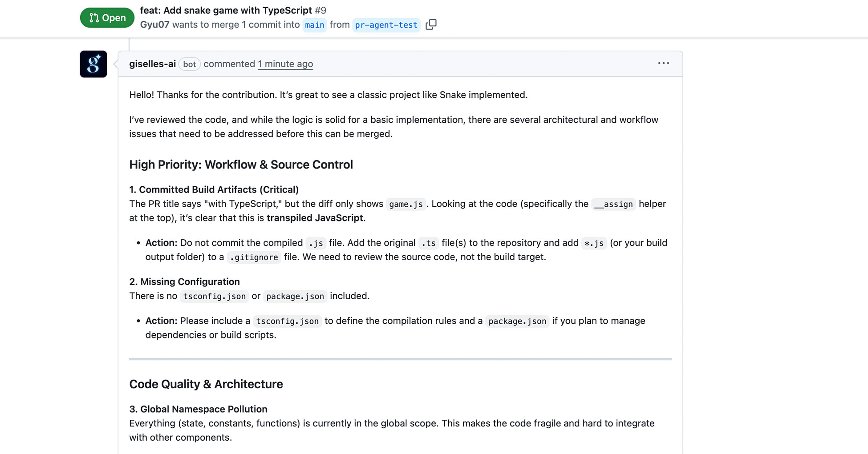The width and height of the screenshot is (868, 454).
Task: Click the game.js inline code
Action: (x=406, y=204)
